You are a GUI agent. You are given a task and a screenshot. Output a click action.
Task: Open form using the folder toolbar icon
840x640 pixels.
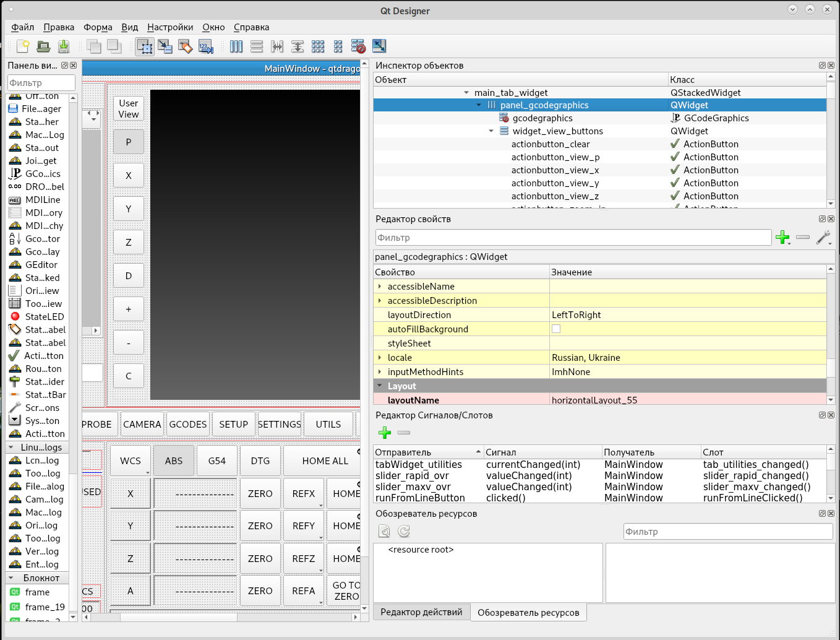click(x=43, y=46)
